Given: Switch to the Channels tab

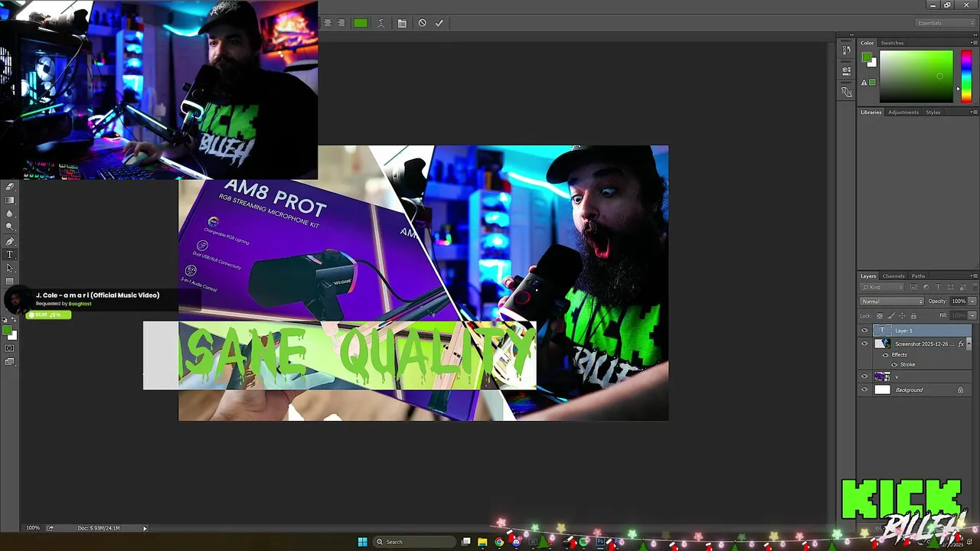Looking at the screenshot, I should [x=893, y=276].
